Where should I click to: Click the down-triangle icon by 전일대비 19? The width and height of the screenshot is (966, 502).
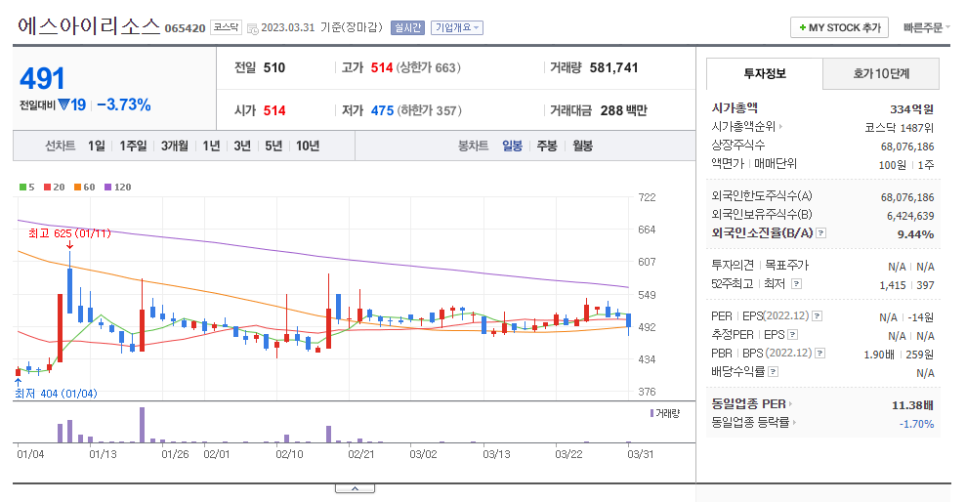coord(64,105)
